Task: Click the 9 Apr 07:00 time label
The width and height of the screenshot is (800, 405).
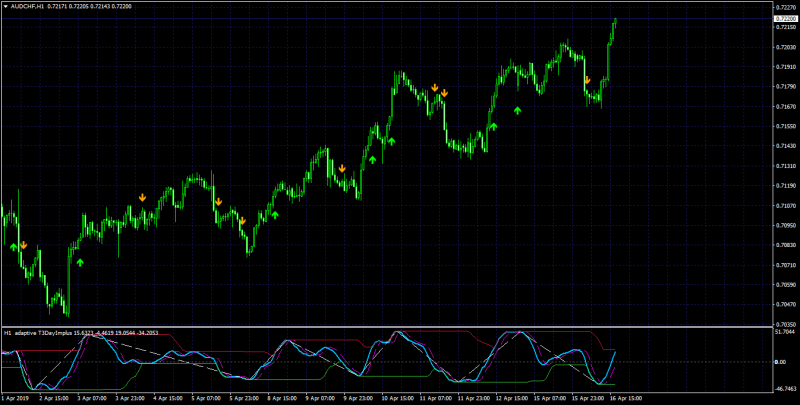Action: pos(319,398)
